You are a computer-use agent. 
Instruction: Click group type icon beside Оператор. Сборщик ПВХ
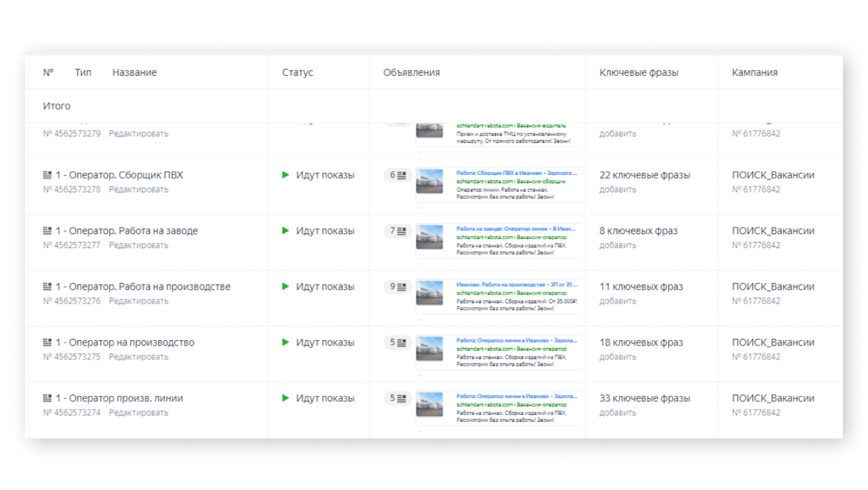(x=47, y=175)
